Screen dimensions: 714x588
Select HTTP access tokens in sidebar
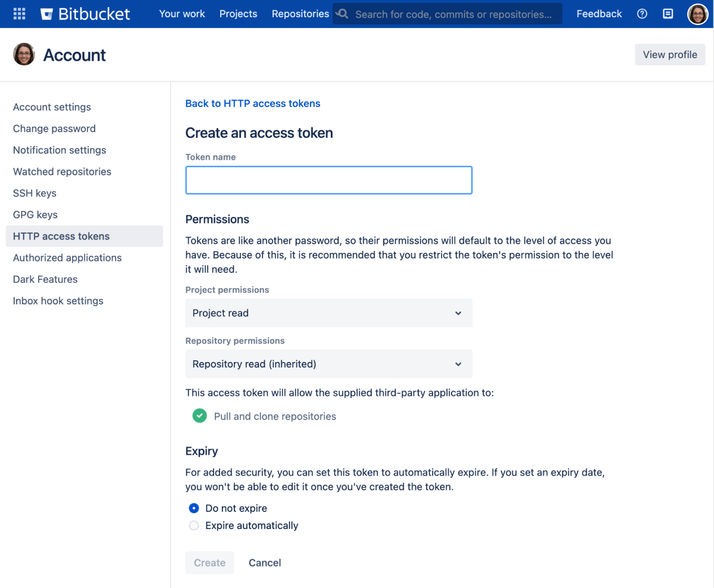[x=61, y=236]
